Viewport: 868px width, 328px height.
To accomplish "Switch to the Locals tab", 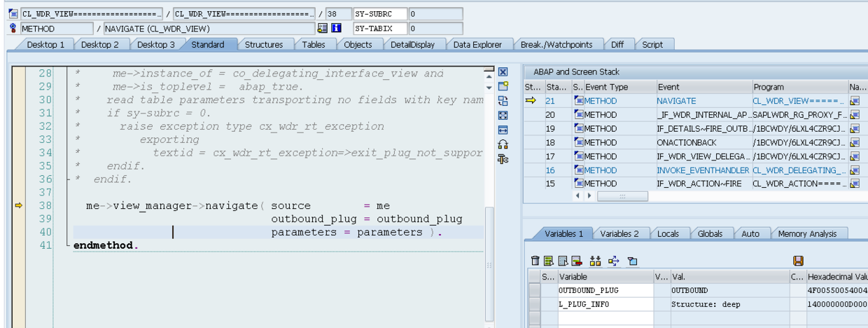I will tap(669, 233).
